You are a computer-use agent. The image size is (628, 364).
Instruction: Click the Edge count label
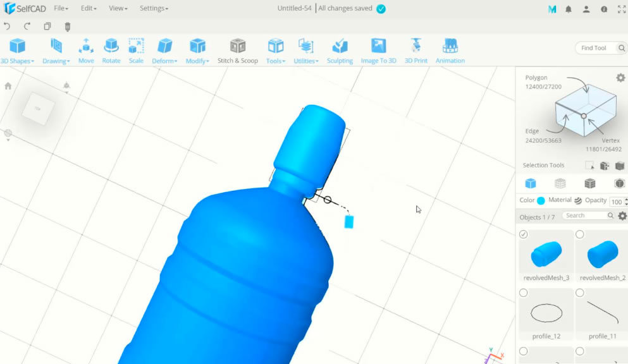[543, 136]
